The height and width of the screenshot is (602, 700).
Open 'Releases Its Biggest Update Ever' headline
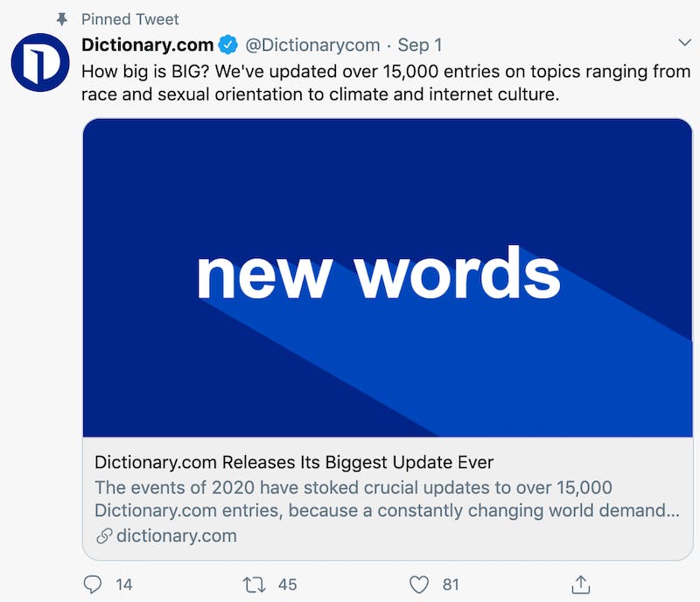[x=358, y=462]
